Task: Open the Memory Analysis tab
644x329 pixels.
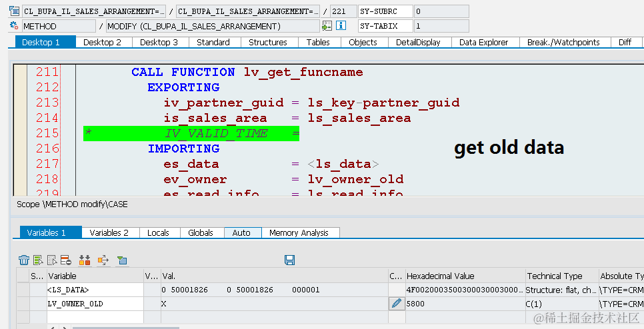Action: tap(299, 232)
